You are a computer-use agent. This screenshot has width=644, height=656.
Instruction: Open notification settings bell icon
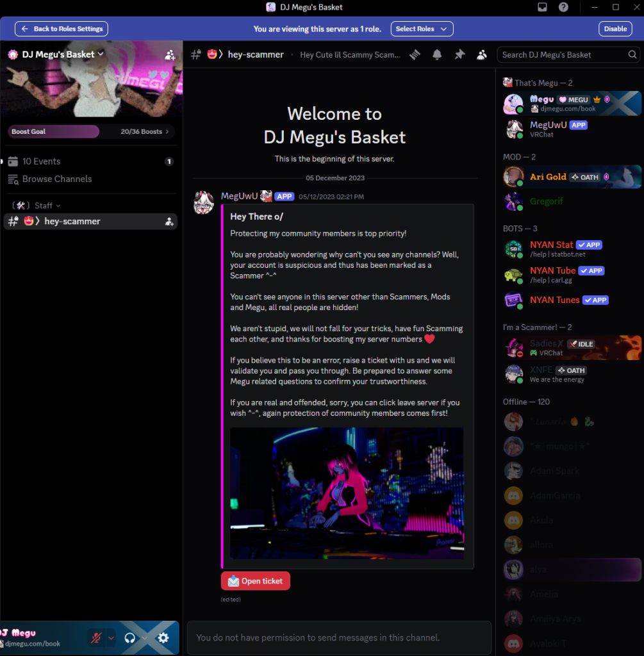pyautogui.click(x=437, y=55)
